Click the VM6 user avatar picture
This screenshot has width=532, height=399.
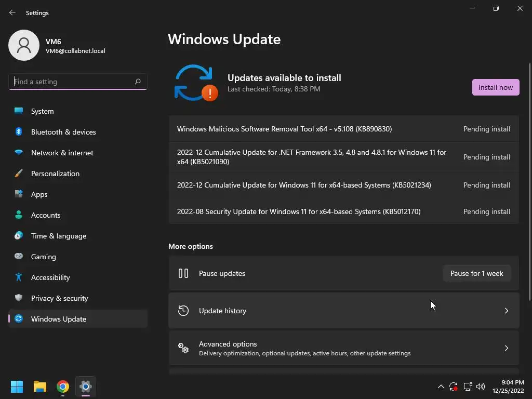(24, 45)
